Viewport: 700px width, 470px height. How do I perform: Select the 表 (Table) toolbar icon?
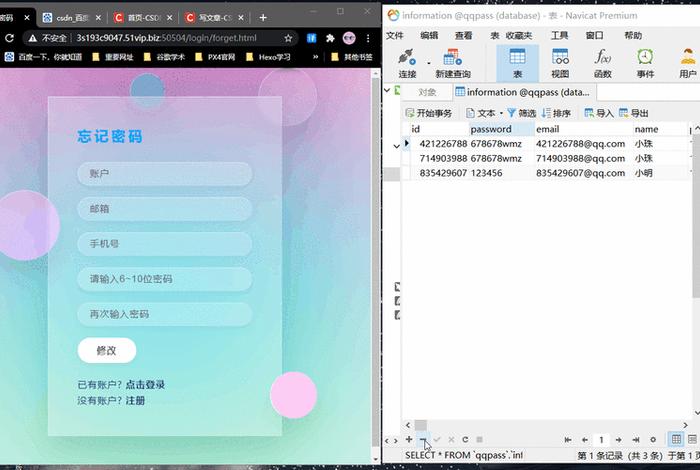click(517, 64)
